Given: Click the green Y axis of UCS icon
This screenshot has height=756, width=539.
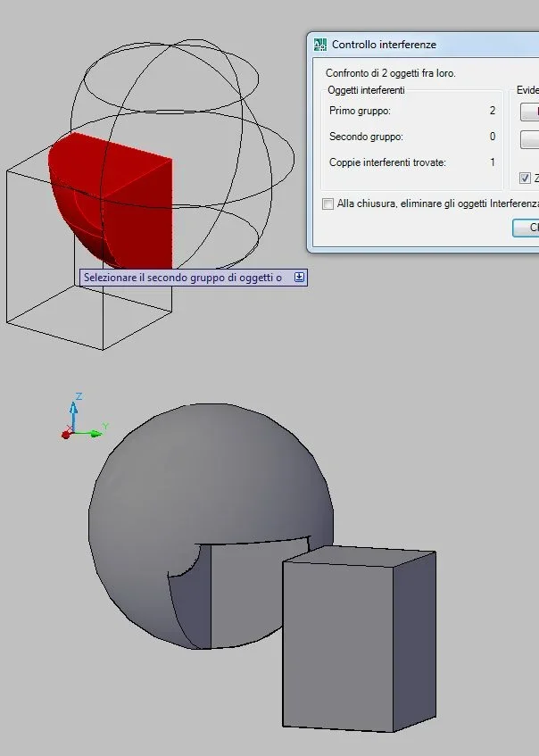Looking at the screenshot, I should (x=91, y=433).
